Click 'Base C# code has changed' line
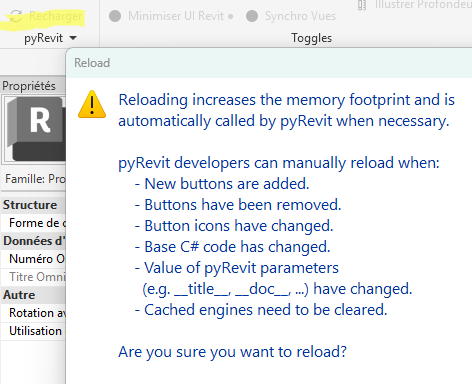 (232, 247)
